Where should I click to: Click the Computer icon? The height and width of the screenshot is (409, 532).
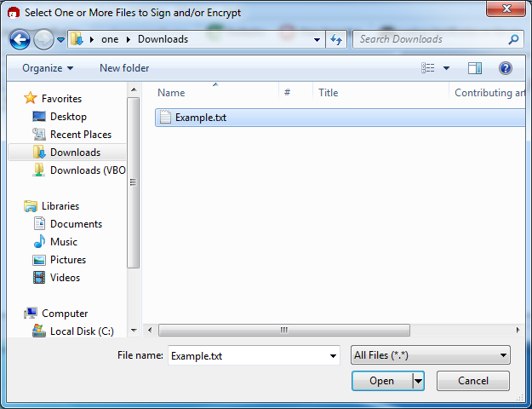(30, 313)
